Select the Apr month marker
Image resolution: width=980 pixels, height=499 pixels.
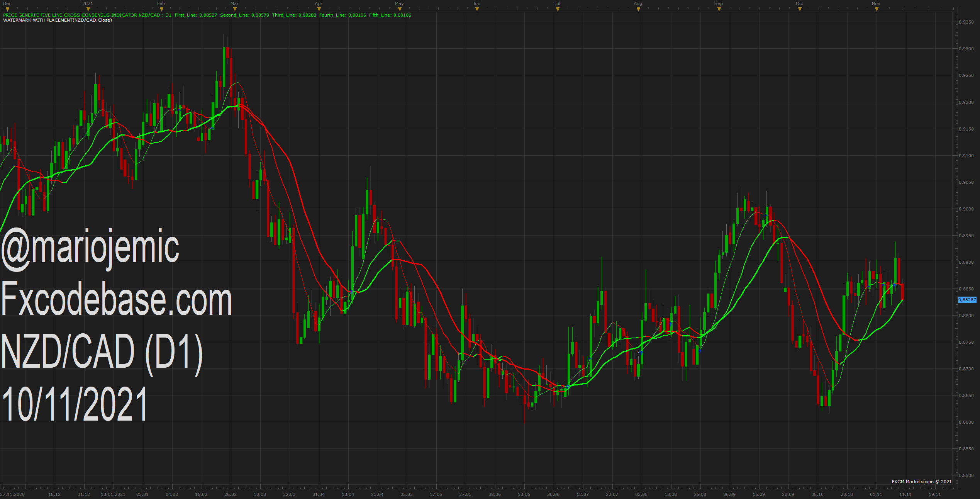point(319,9)
